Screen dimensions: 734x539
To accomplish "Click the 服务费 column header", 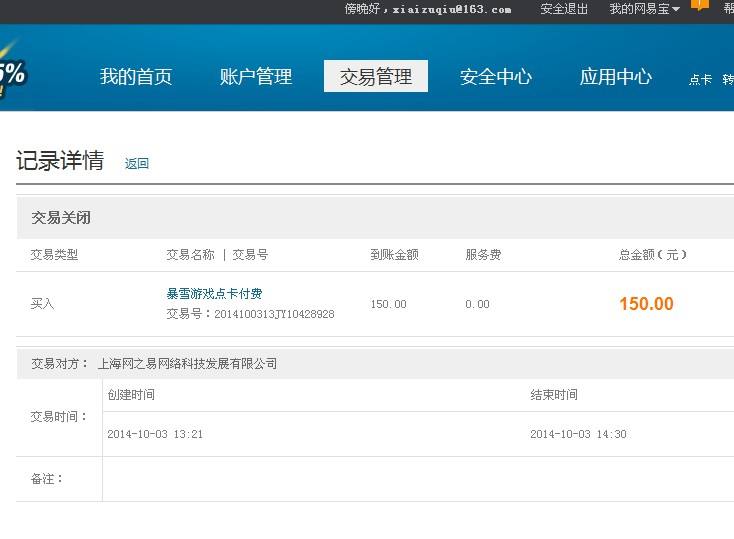I will coord(483,255).
